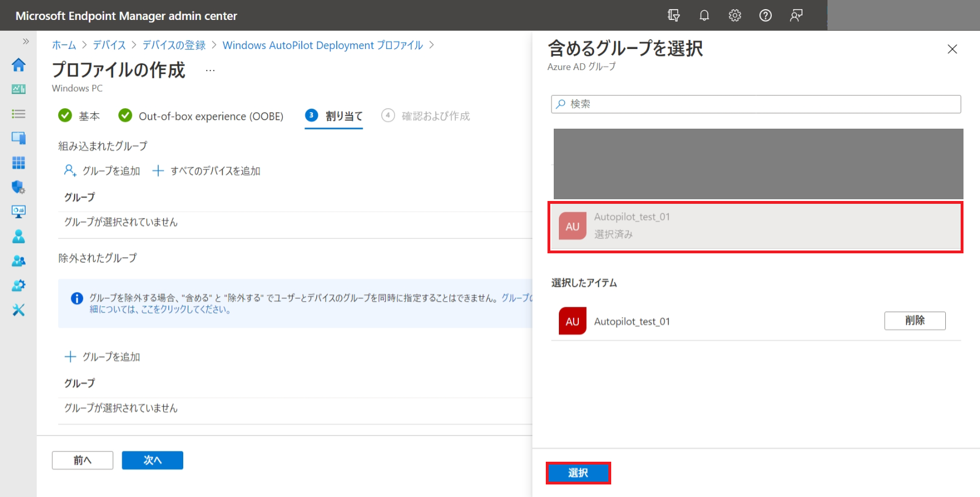Open the feedback person icon in header

tap(796, 15)
